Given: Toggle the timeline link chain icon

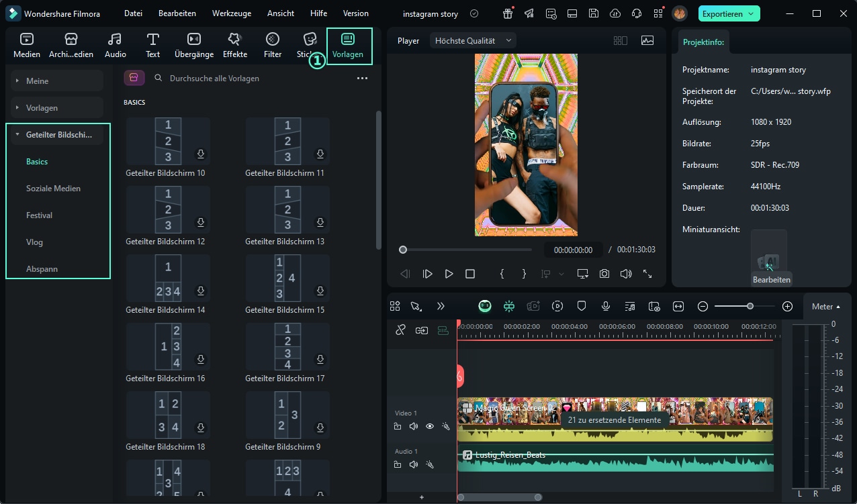Looking at the screenshot, I should pos(400,330).
